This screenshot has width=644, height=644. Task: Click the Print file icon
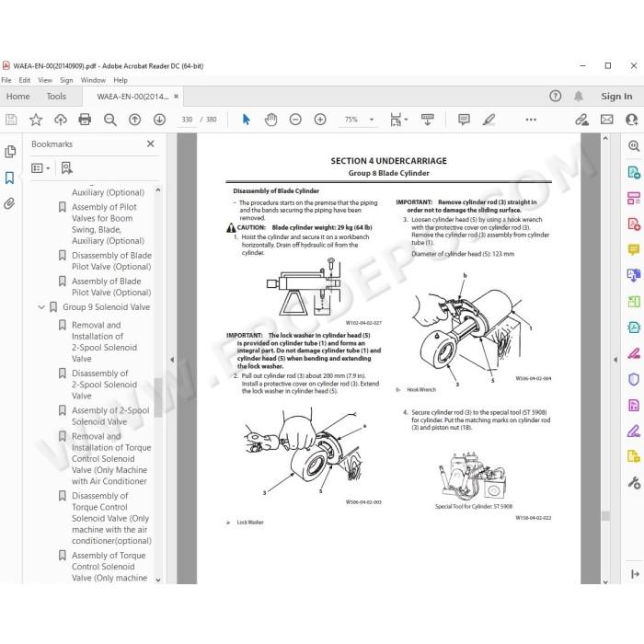click(x=85, y=120)
